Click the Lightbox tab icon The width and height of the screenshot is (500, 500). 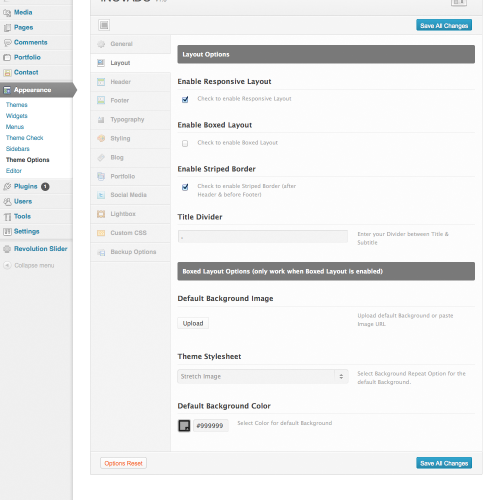[x=101, y=214]
